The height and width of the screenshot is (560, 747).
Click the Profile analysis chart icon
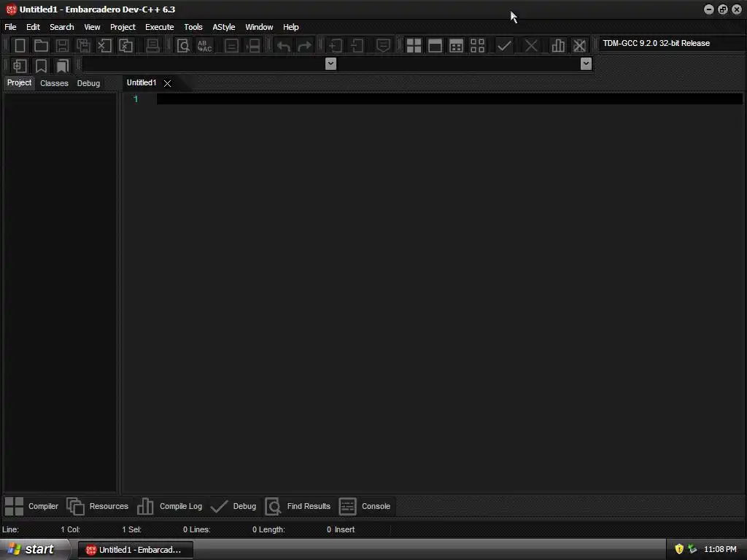click(x=558, y=46)
